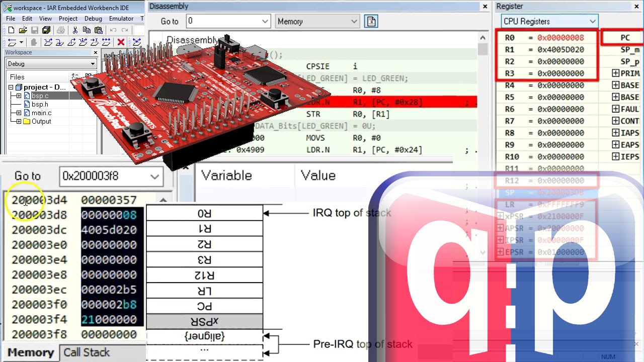
Task: Expand the main.c tree node
Action: (x=19, y=113)
